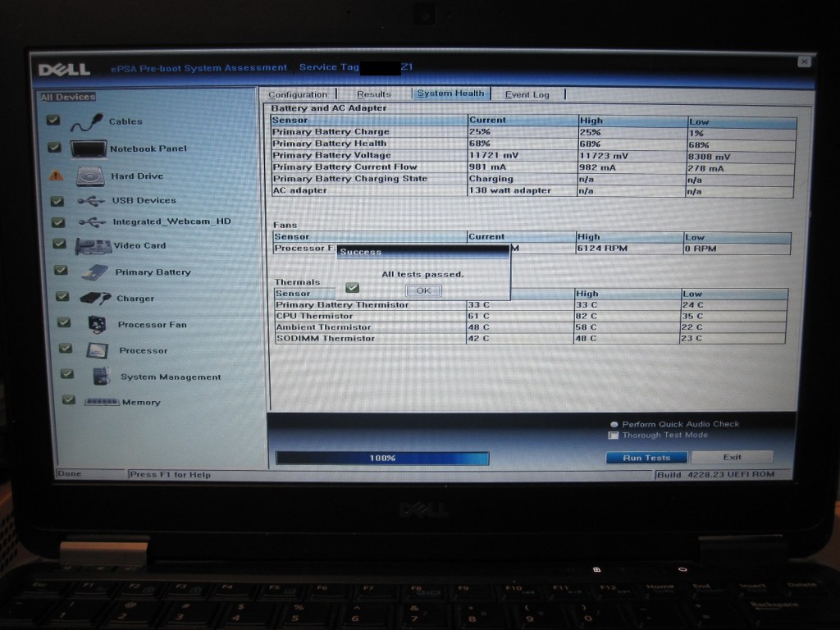
Task: Toggle the Cables checkbox
Action: [x=53, y=120]
